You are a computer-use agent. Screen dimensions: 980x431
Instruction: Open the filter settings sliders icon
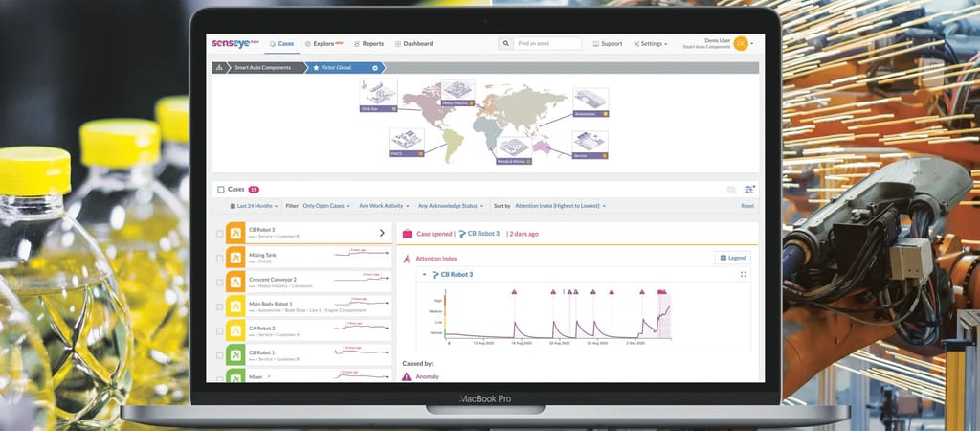(x=748, y=190)
